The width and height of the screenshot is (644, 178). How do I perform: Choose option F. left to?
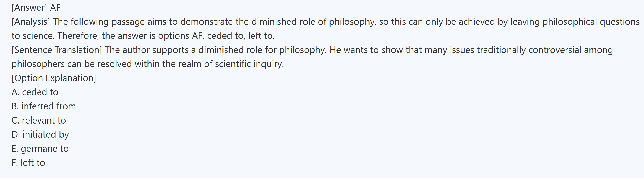28,163
